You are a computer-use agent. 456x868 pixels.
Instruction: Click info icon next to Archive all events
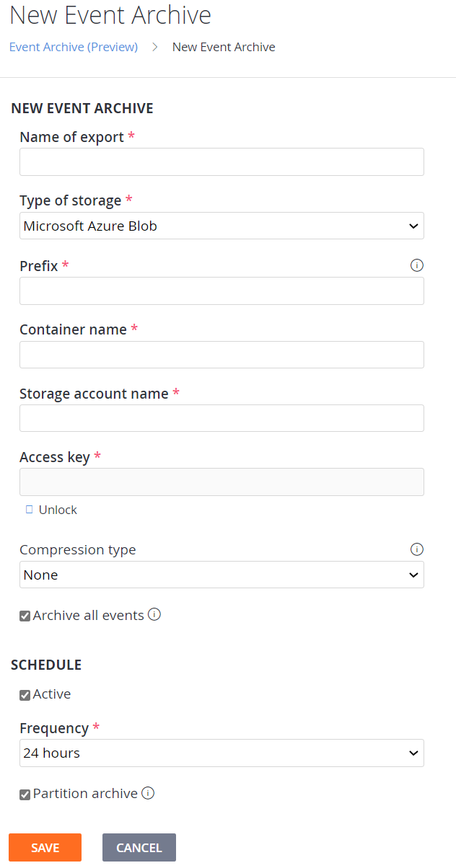[x=154, y=615]
